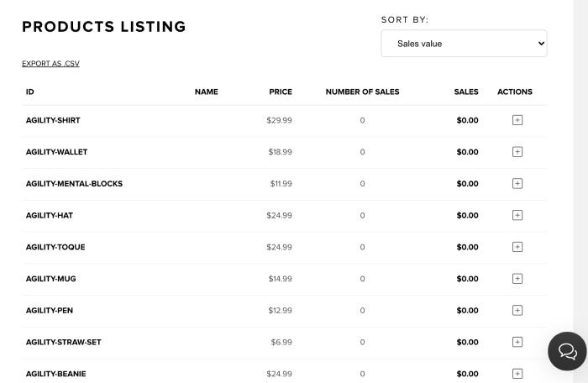588x383 pixels.
Task: Open plus action for AGILITY-MENTAL-BLOCKS
Action: [x=517, y=183]
